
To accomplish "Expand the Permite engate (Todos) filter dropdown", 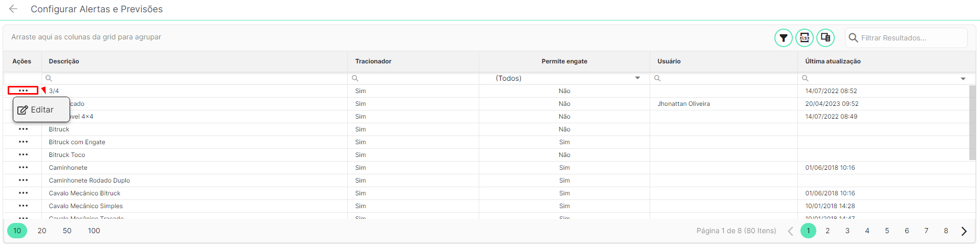I will pos(637,78).
